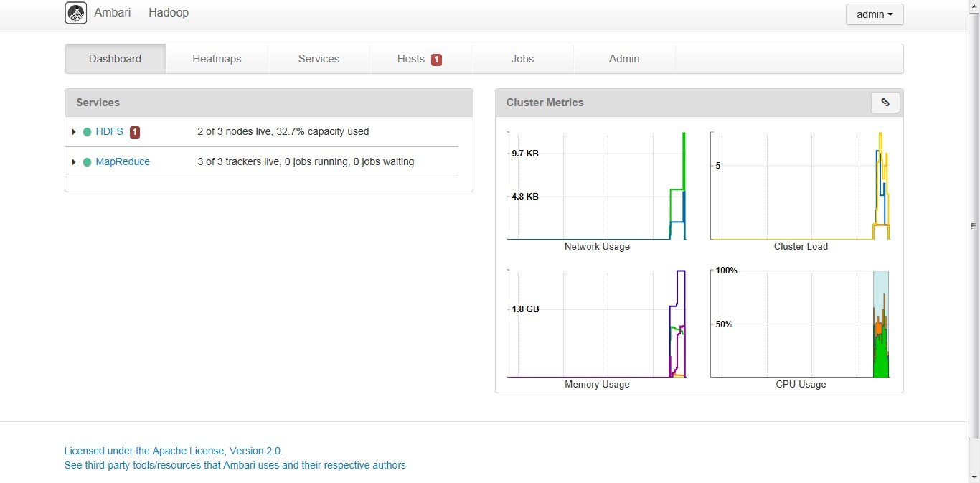Open the CPU Usage graph

pos(801,329)
